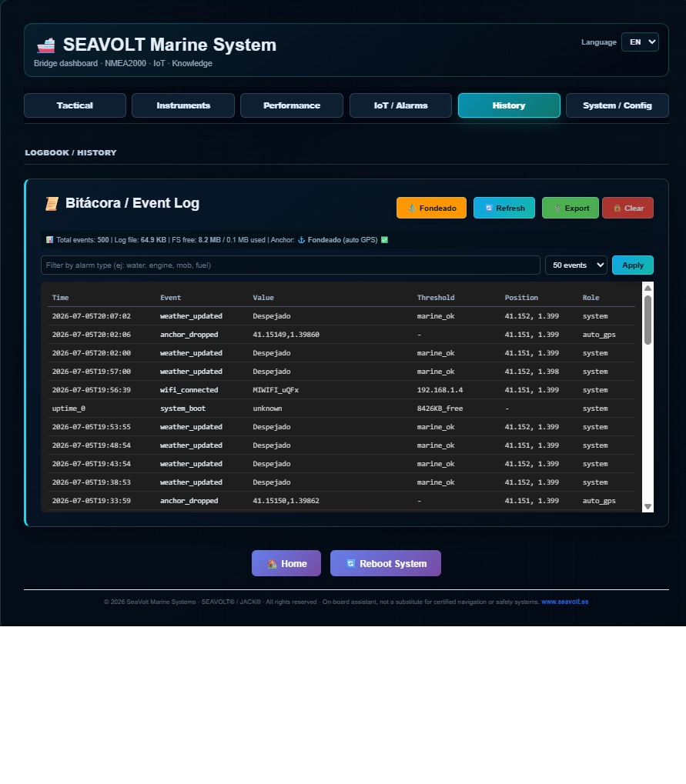Click the anchor icon on the Fondeado button
The height and width of the screenshot is (784, 686).
[x=412, y=209]
